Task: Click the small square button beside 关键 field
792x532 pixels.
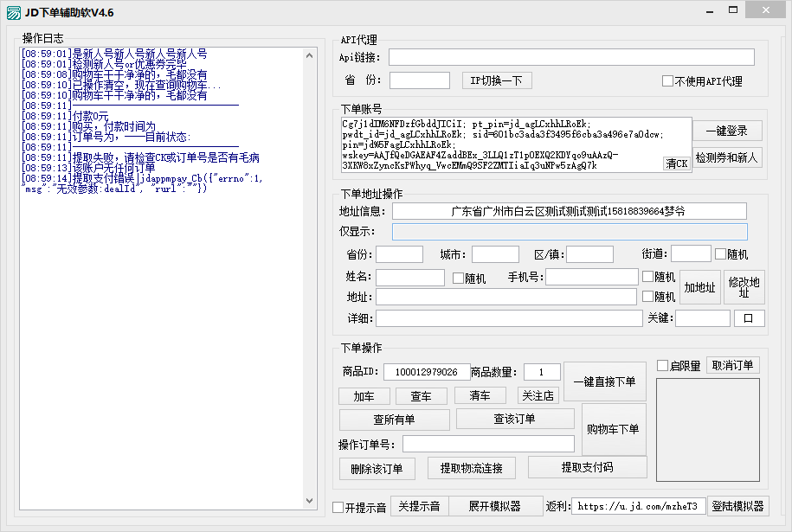Action: click(749, 318)
